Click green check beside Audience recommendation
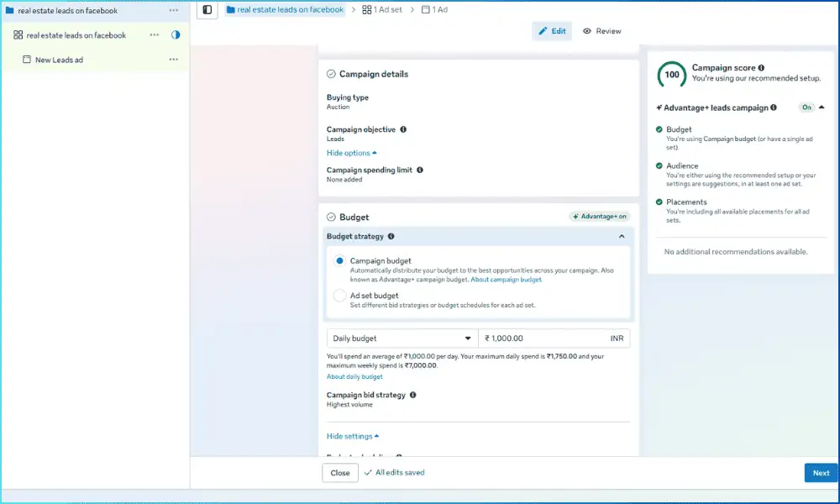The image size is (840, 504). [659, 165]
